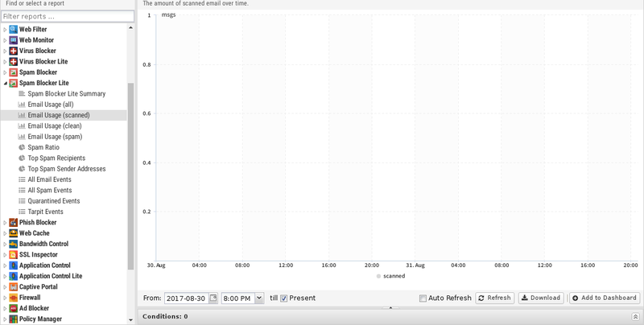This screenshot has height=325, width=644.
Task: Click the Bandwidth Control icon
Action: click(14, 244)
